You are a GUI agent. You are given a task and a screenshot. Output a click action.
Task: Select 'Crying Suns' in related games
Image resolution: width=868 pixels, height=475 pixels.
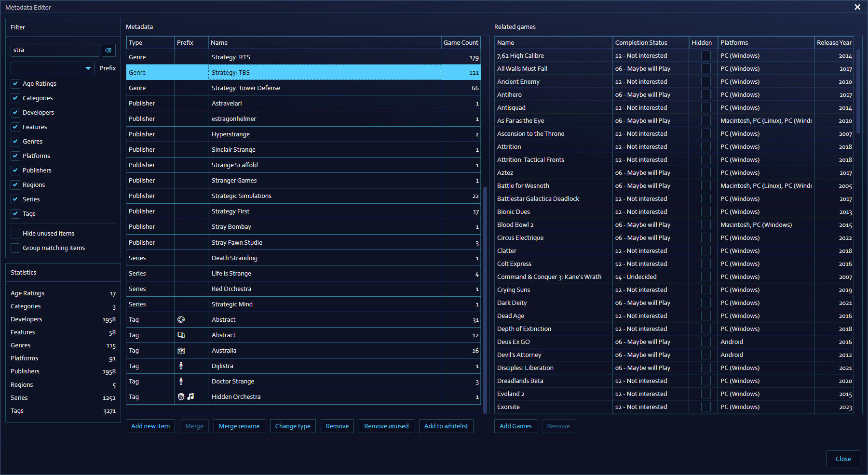pyautogui.click(x=674, y=290)
